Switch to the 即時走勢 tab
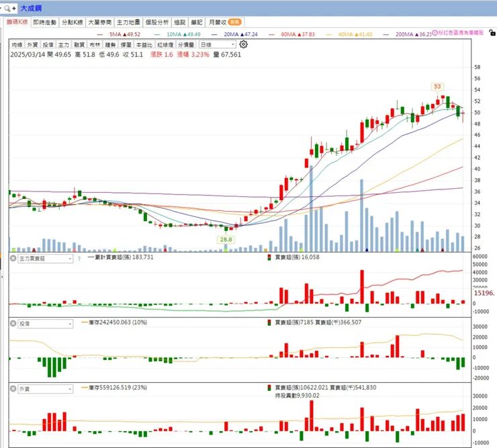Screen dimensions: 497x448 pos(45,22)
